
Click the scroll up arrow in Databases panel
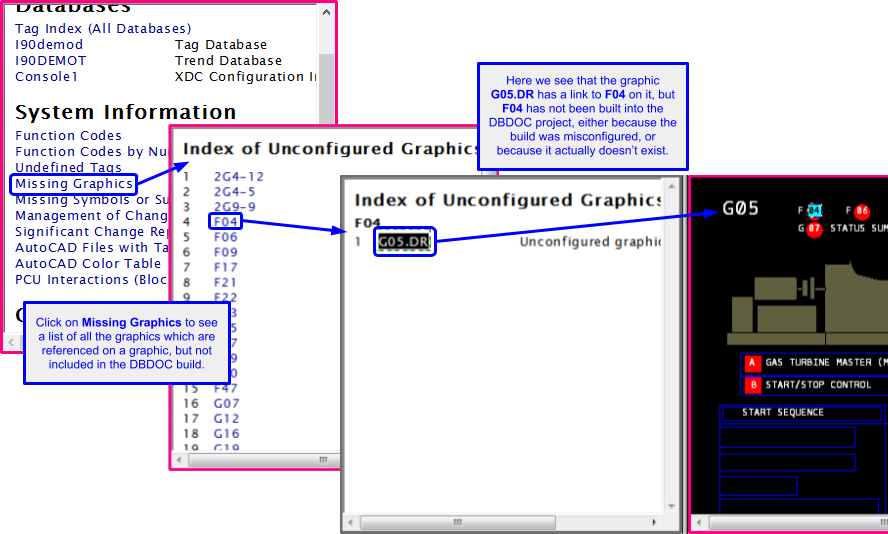[x=326, y=12]
